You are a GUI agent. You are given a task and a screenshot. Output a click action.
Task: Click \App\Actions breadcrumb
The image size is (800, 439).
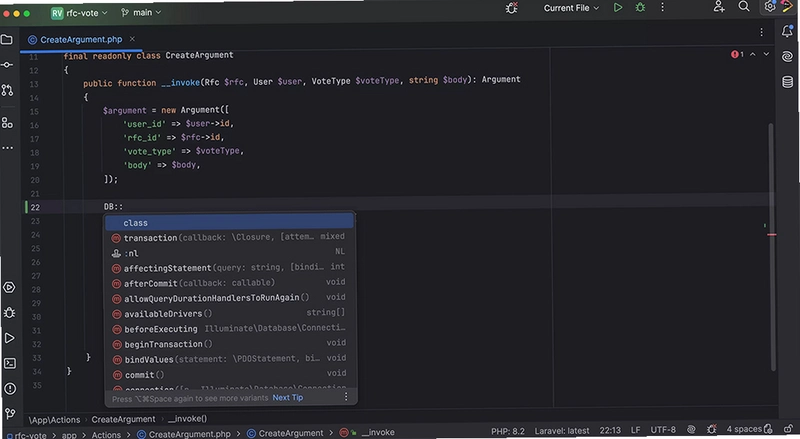point(55,420)
